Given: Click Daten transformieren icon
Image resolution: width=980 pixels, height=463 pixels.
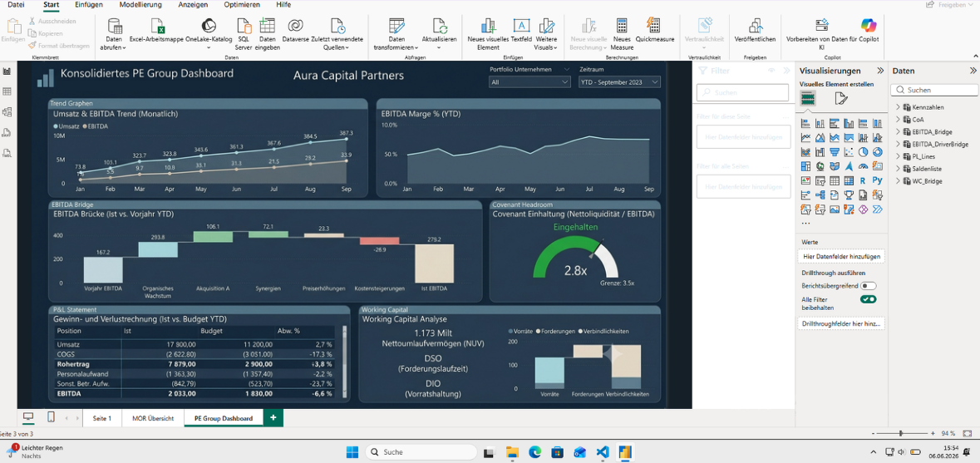Looking at the screenshot, I should [x=396, y=26].
